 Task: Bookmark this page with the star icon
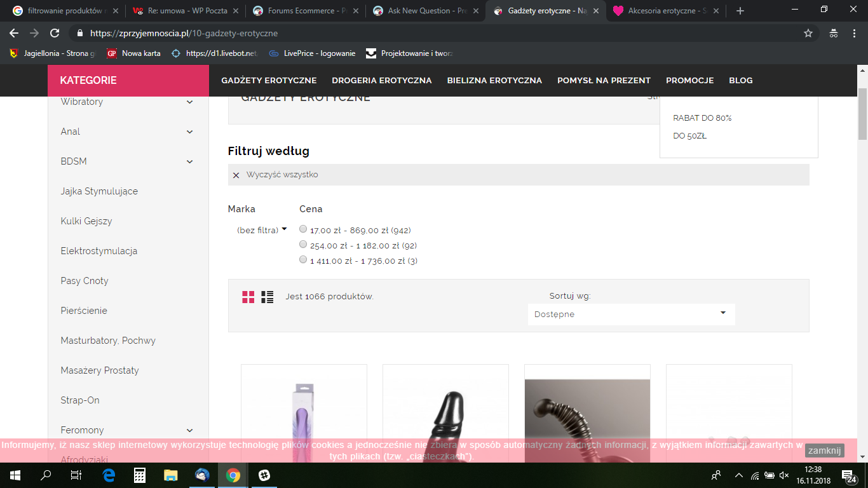click(x=808, y=33)
